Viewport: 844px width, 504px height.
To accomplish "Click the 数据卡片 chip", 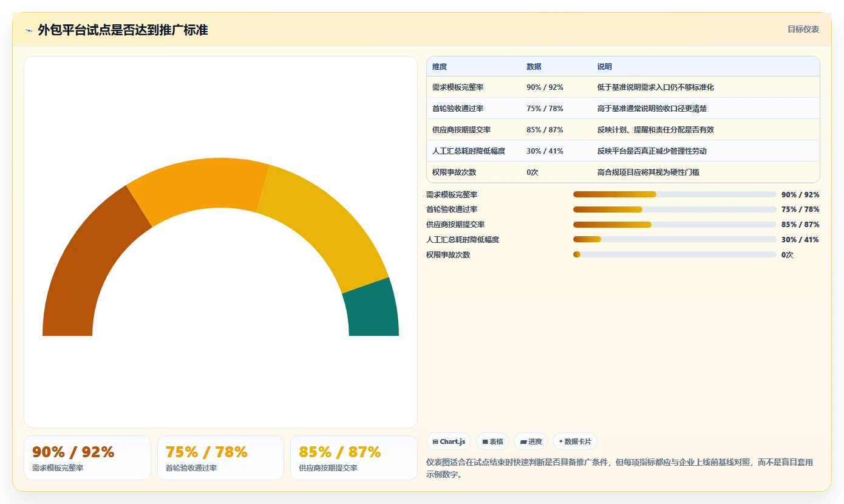I will pyautogui.click(x=575, y=441).
